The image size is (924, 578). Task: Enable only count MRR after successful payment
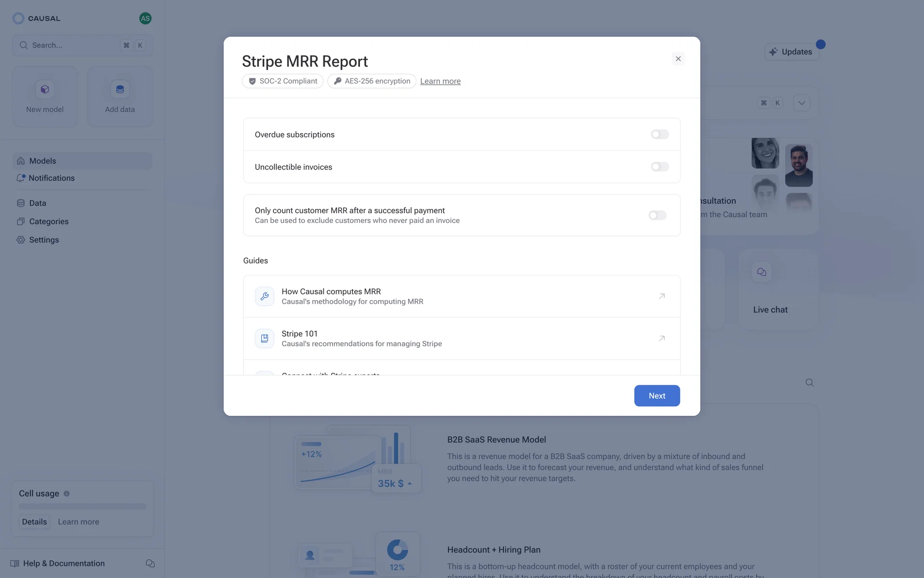point(657,215)
